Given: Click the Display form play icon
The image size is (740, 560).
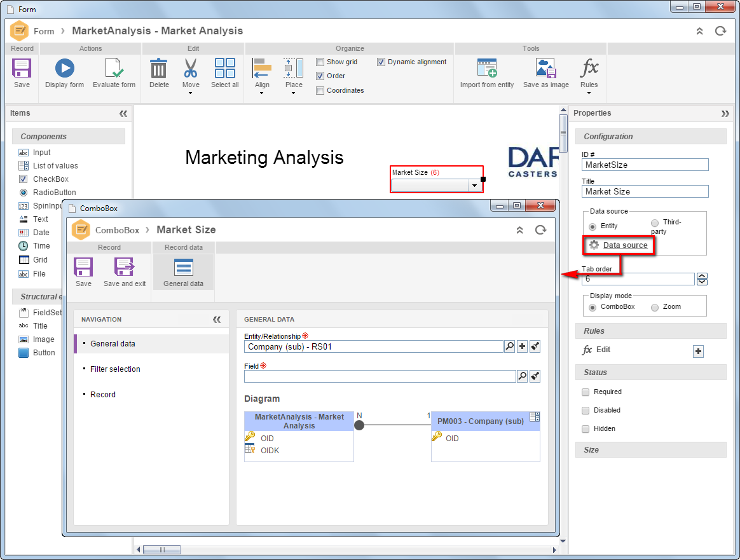Looking at the screenshot, I should pyautogui.click(x=65, y=68).
